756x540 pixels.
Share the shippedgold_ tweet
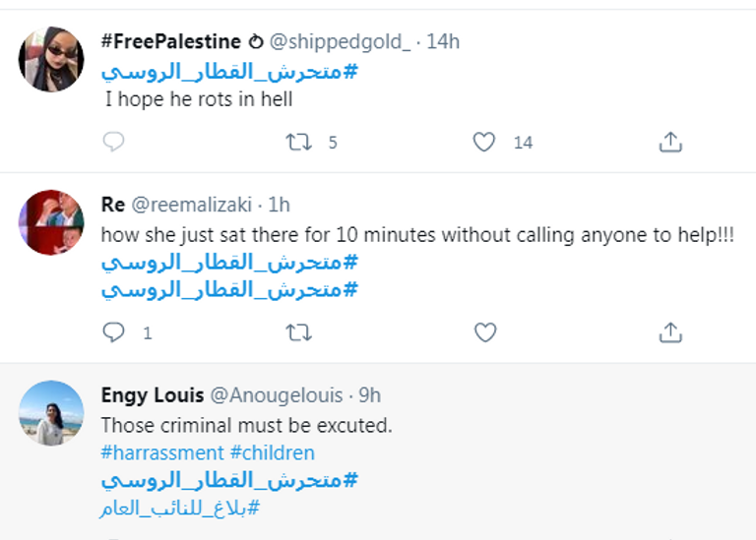pyautogui.click(x=670, y=143)
